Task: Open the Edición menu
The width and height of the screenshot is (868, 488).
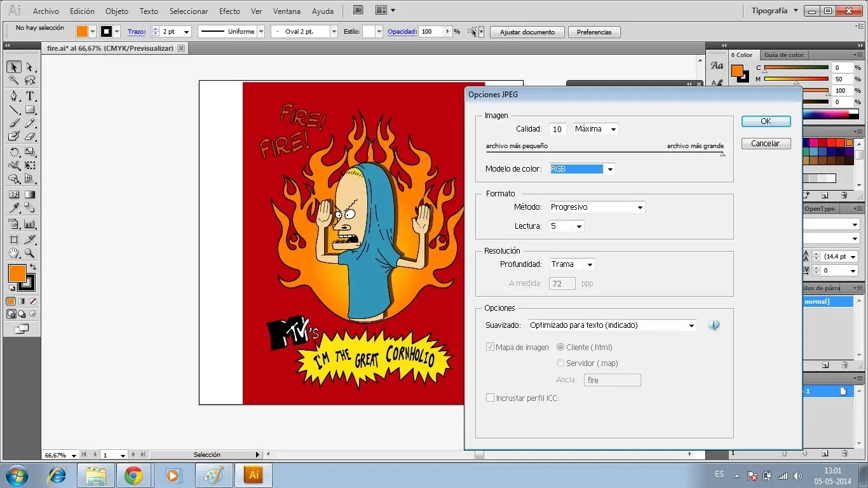Action: [82, 11]
